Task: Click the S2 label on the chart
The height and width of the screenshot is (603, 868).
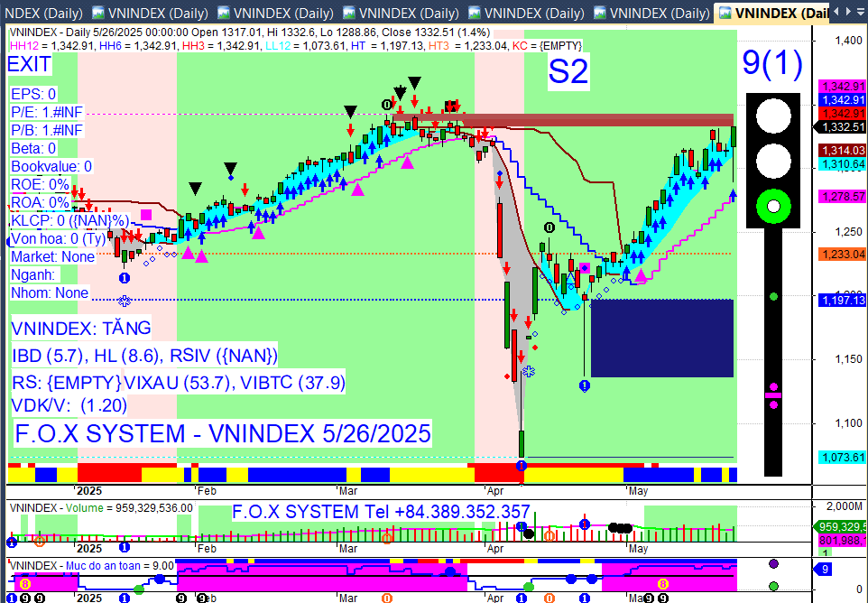Action: (568, 71)
